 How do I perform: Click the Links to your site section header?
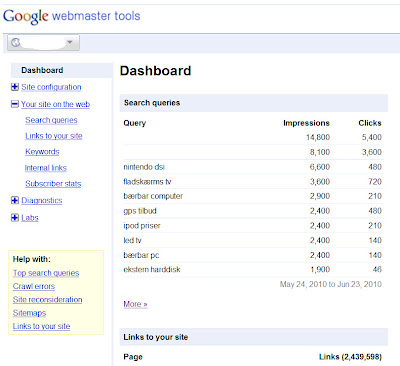click(x=254, y=337)
